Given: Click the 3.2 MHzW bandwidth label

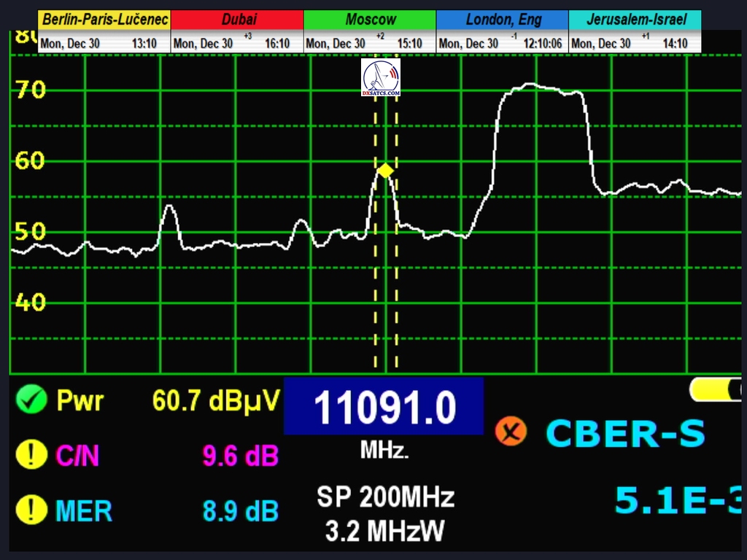Looking at the screenshot, I should (x=384, y=532).
